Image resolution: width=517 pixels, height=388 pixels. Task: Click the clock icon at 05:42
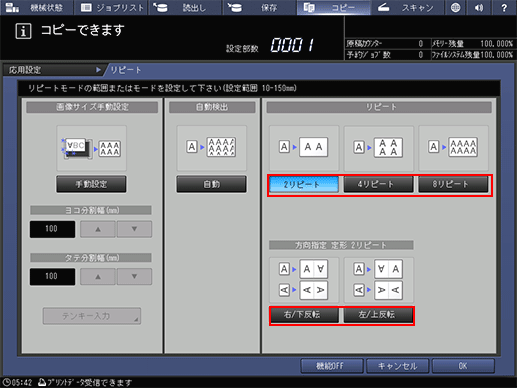click(x=7, y=382)
